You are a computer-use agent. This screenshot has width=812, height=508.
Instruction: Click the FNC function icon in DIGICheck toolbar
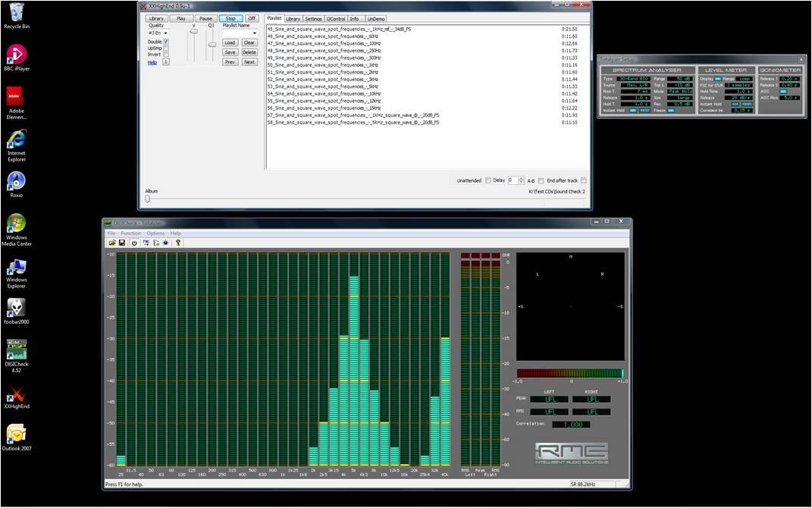[146, 243]
